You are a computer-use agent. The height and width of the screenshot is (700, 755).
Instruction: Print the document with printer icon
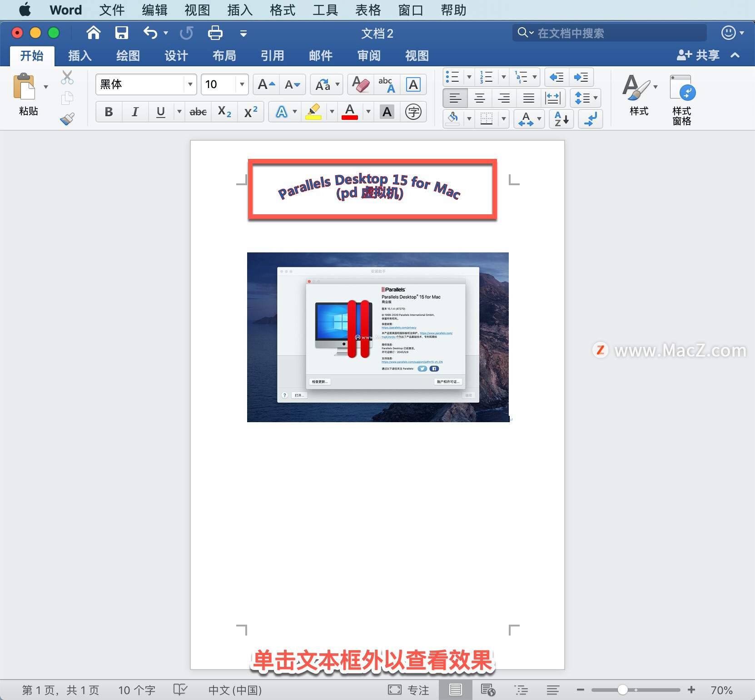pos(215,33)
